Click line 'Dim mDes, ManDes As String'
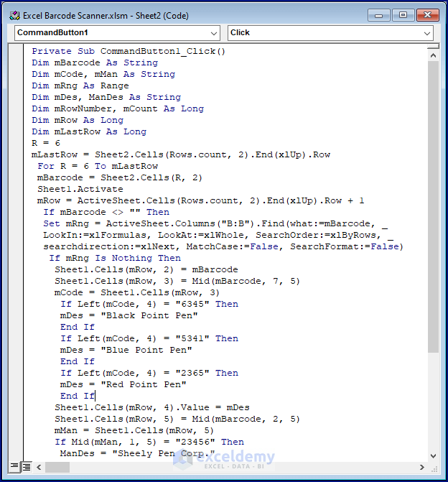Image resolution: width=448 pixels, height=482 pixels. [106, 97]
